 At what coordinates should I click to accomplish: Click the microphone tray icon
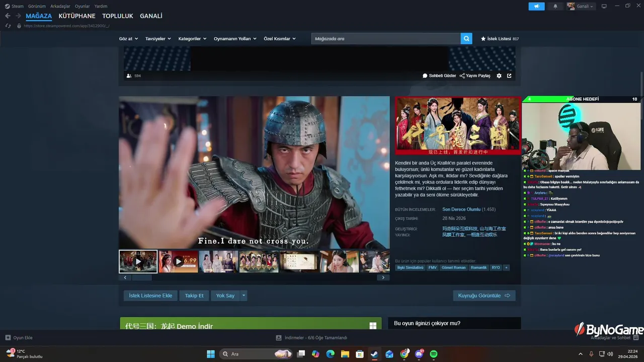(590, 354)
